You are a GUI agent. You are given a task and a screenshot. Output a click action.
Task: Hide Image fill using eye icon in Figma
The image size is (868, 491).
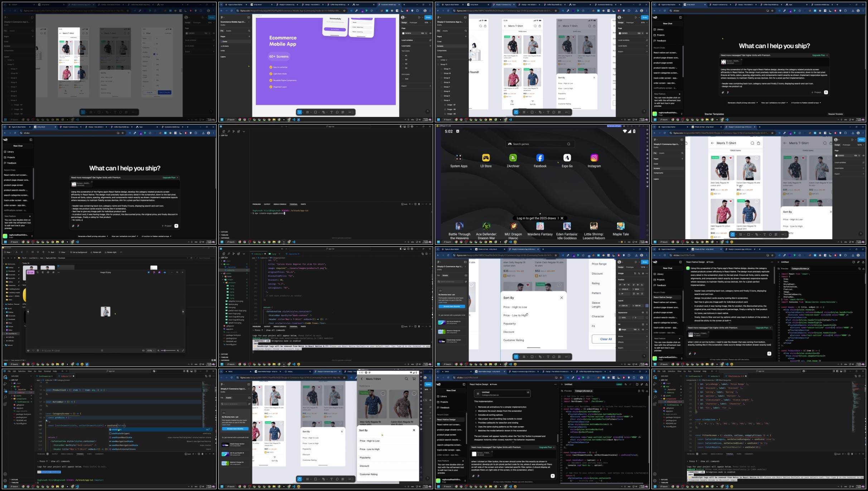coord(643,329)
